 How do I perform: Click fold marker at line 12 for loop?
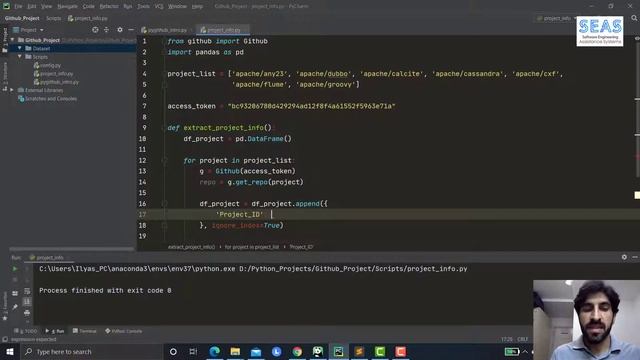pyautogui.click(x=164, y=160)
